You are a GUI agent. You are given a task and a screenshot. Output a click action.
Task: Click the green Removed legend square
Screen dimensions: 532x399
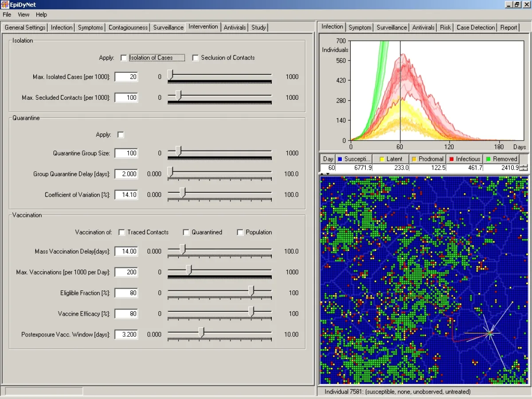(488, 159)
